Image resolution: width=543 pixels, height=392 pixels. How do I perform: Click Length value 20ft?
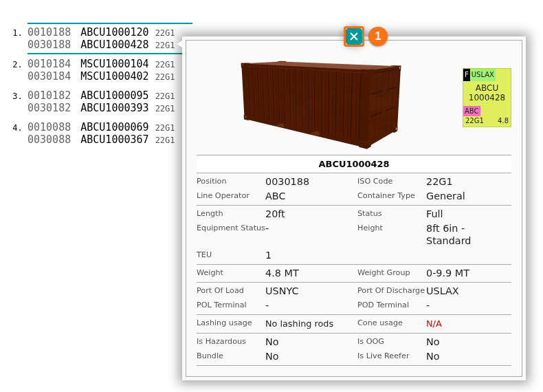coord(275,214)
